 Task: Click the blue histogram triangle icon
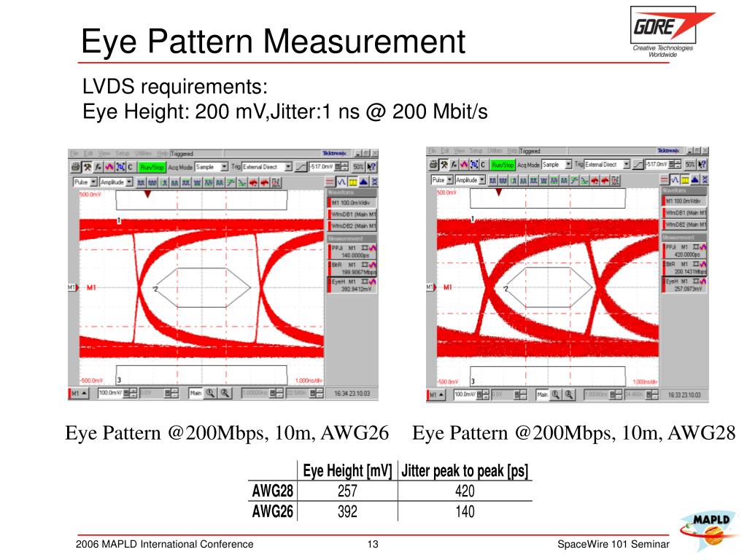click(x=362, y=182)
